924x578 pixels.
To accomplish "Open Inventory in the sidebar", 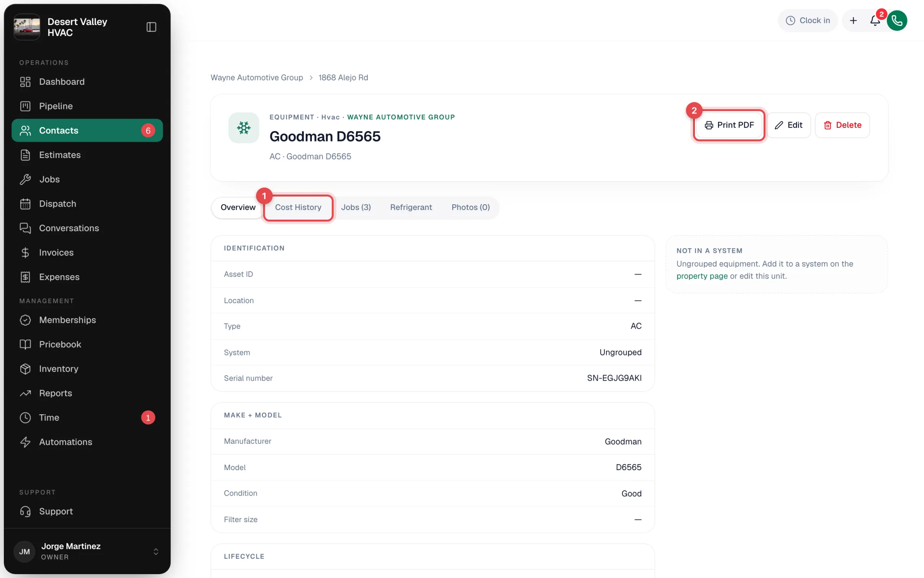I will pos(87,369).
